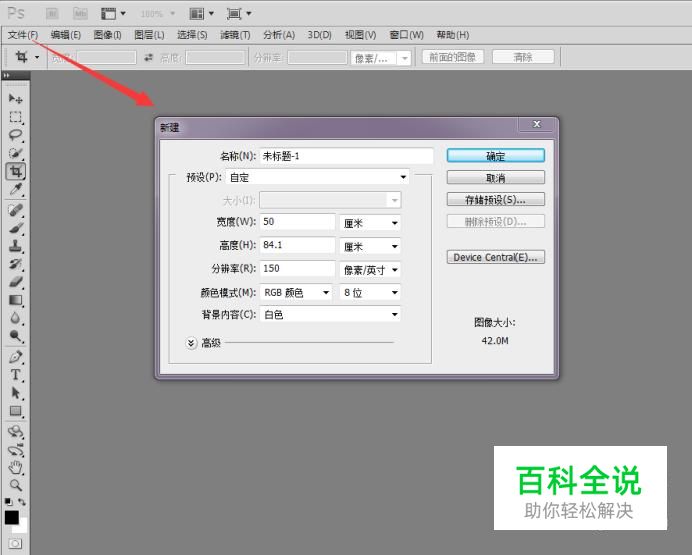Select the Rectangle shape tool
Viewport: 692px width, 555px height.
click(15, 411)
